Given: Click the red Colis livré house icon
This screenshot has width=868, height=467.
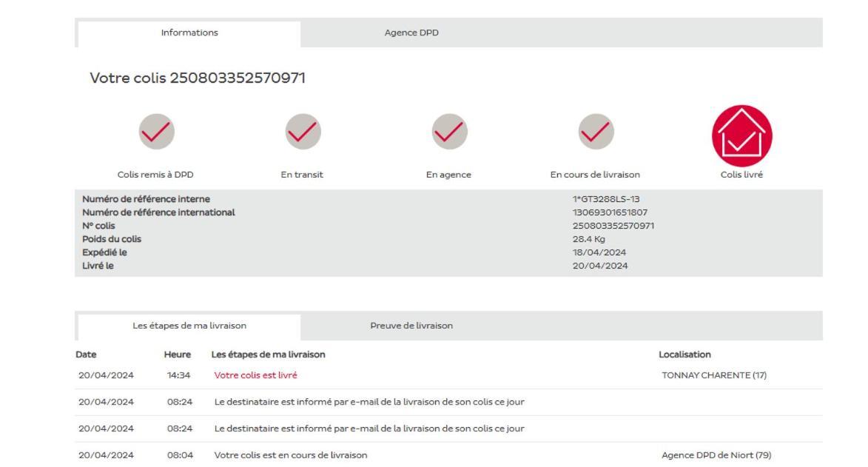Looking at the screenshot, I should point(741,135).
